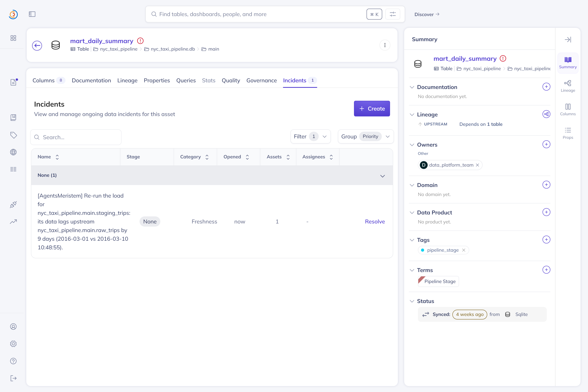Sort incidents by Name column
This screenshot has width=588, height=392.
(x=57, y=157)
